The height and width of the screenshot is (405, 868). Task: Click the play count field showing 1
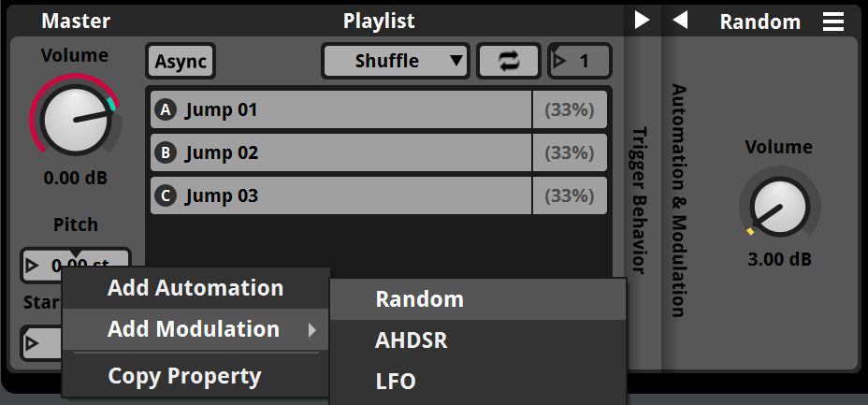580,62
